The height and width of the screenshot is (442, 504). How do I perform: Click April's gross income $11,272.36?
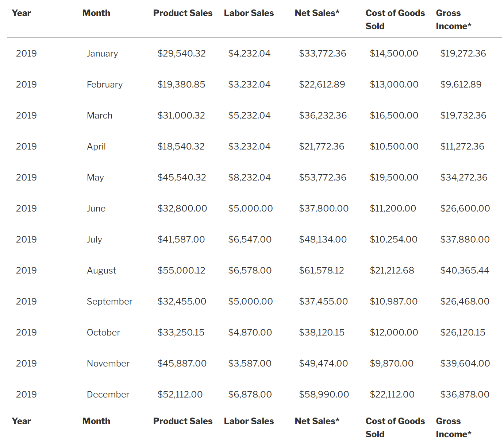coord(462,147)
